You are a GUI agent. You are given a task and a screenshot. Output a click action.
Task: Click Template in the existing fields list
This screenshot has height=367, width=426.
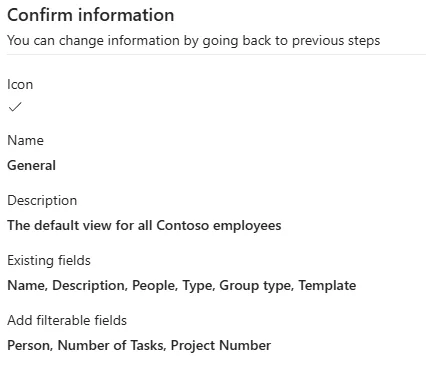pos(327,286)
